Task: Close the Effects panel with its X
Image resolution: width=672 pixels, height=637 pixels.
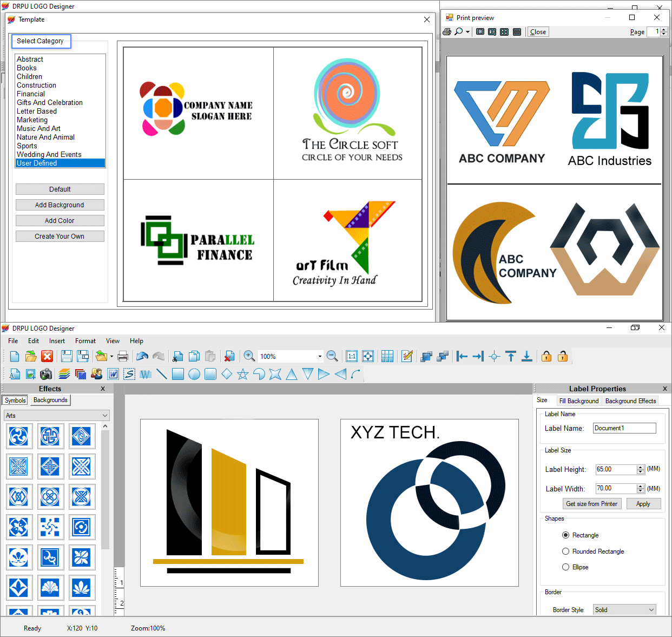Action: pos(103,389)
